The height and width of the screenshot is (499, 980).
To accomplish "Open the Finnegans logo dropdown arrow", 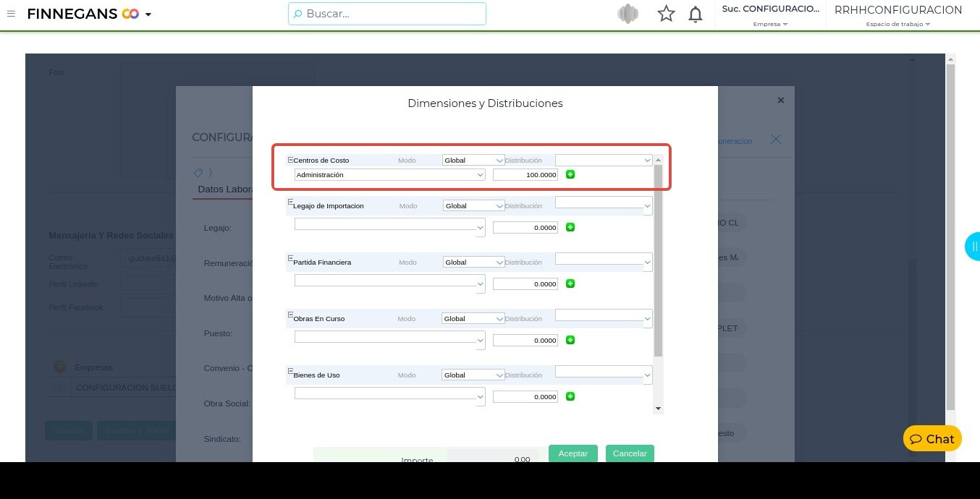I will coord(148,14).
